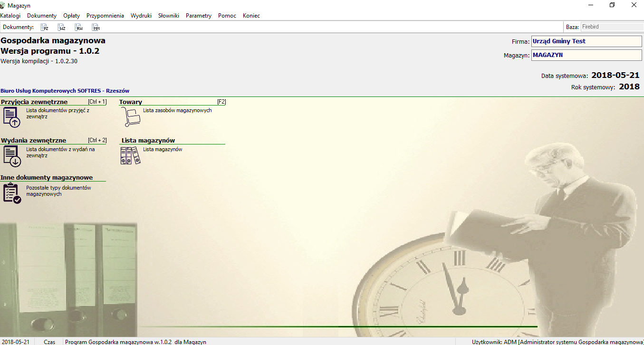The width and height of the screenshot is (644, 345).
Task: Click the Rok systemowy value 2018
Action: [629, 86]
